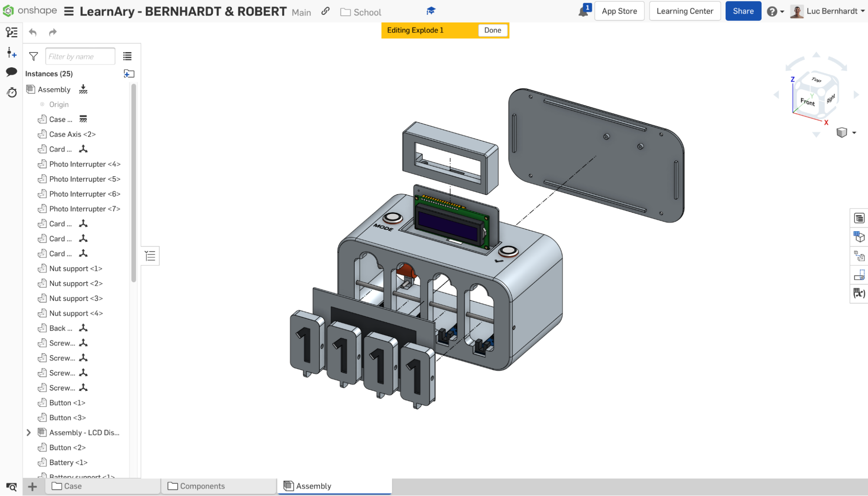The height and width of the screenshot is (496, 868).
Task: Select the list view toggle icon
Action: click(x=127, y=56)
